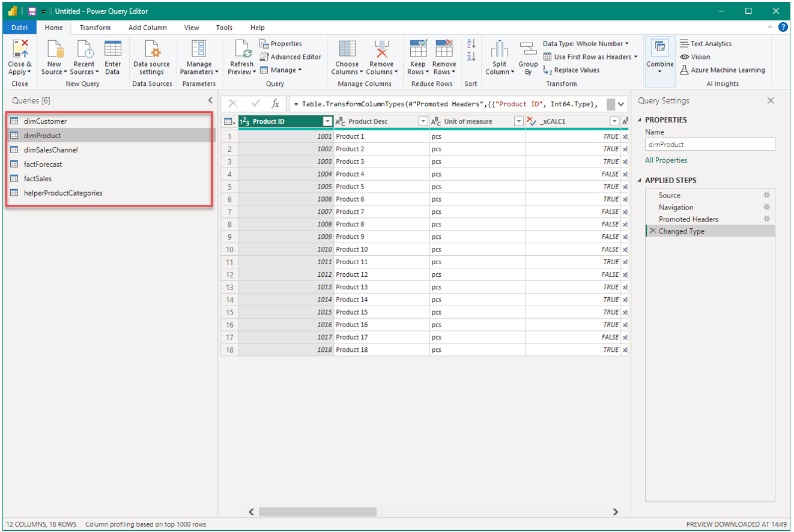
Task: Open Azure Machine Learning
Action: coord(723,70)
